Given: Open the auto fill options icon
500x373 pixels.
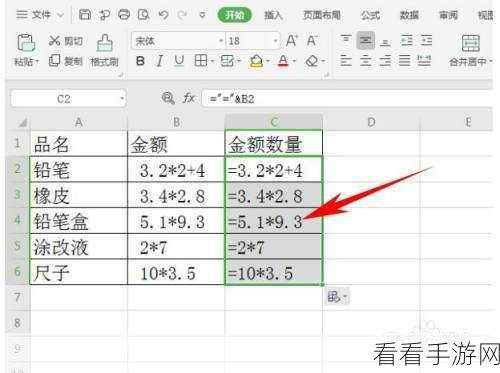Looking at the screenshot, I should [x=337, y=296].
